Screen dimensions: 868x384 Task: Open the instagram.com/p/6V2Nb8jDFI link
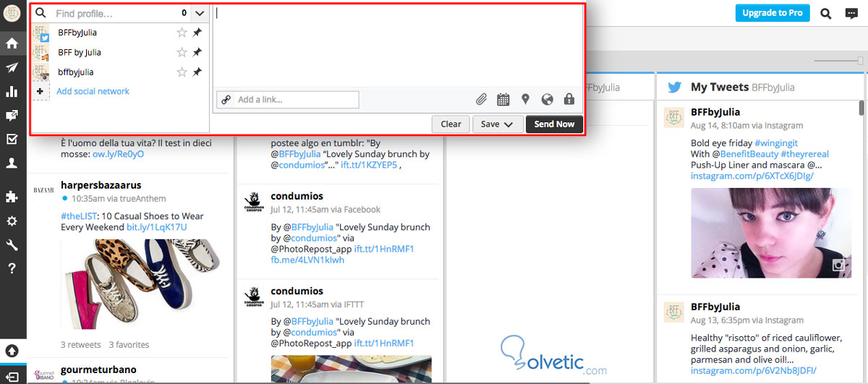coord(752,370)
